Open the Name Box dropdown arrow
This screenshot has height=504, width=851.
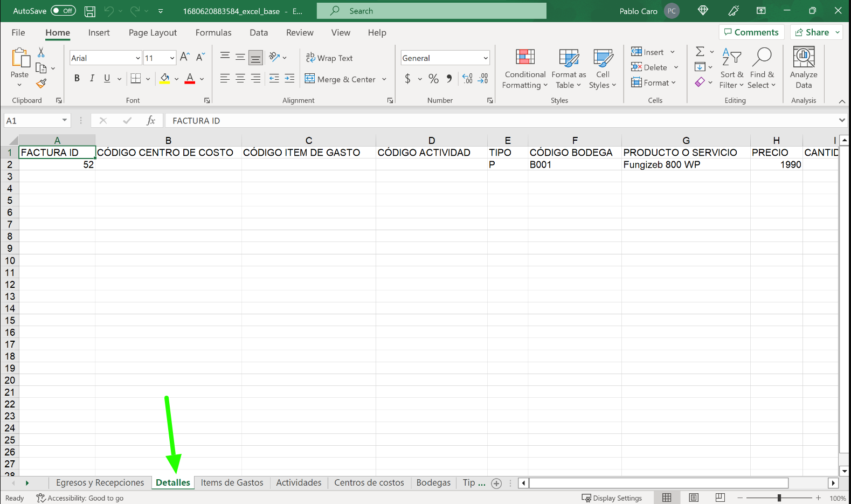65,121
